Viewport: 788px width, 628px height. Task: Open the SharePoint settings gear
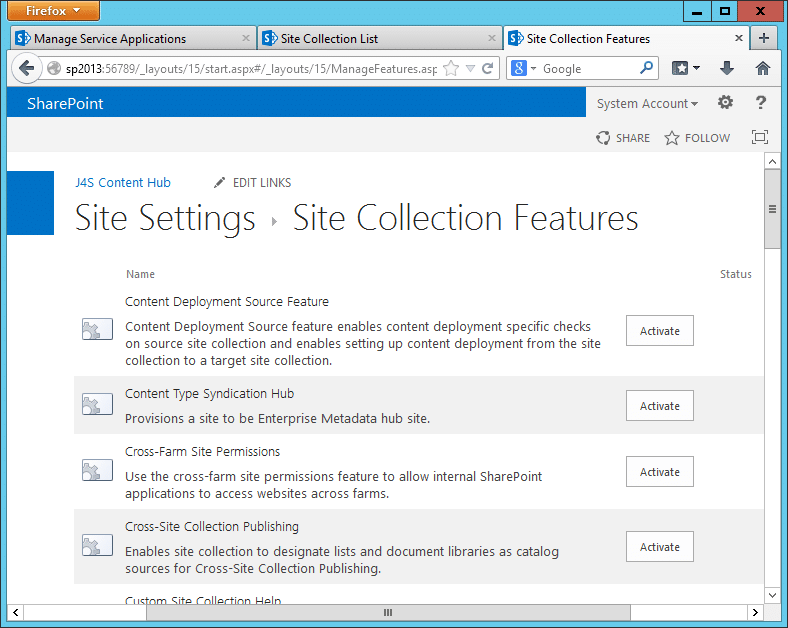tap(725, 102)
